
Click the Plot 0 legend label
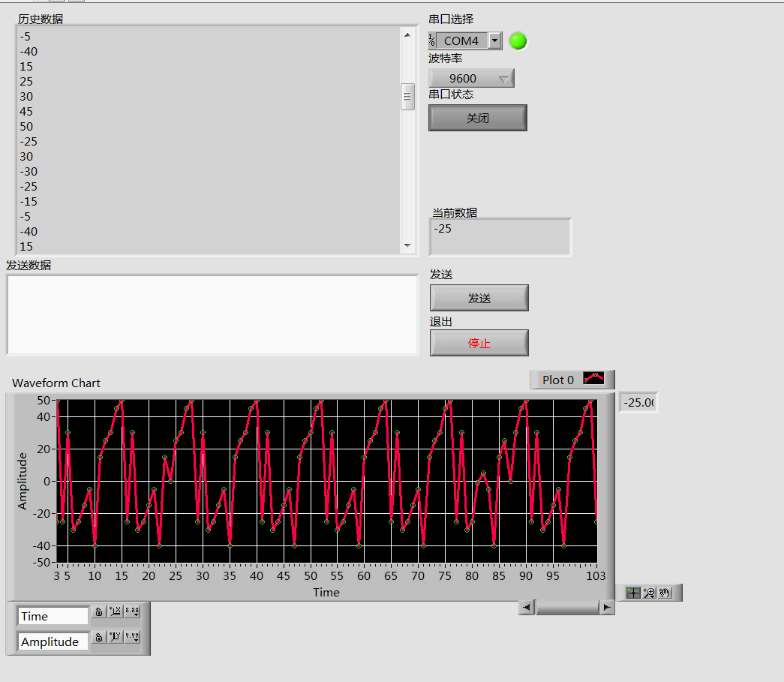(558, 380)
